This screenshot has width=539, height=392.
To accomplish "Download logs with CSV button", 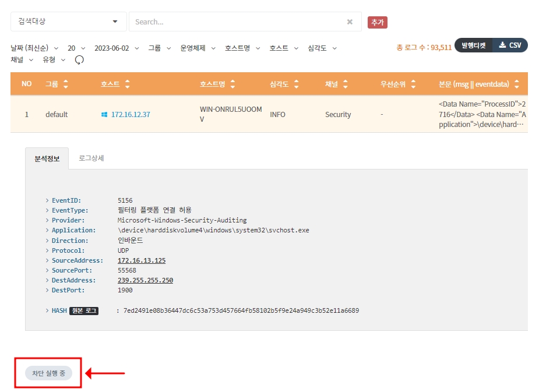I will [510, 45].
